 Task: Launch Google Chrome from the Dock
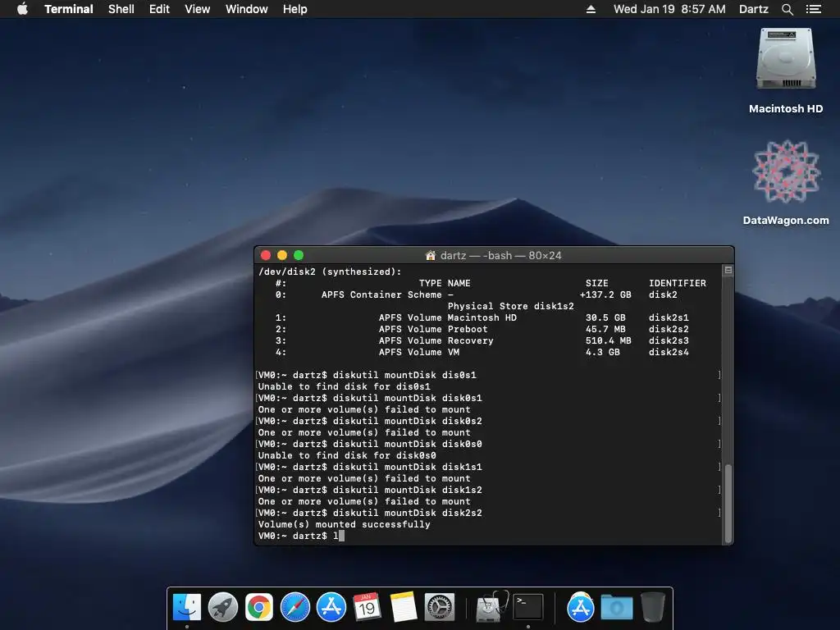click(x=258, y=607)
